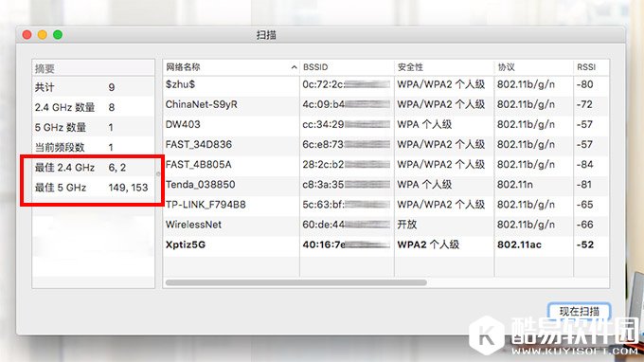Select the $zhu$ network row

385,84
